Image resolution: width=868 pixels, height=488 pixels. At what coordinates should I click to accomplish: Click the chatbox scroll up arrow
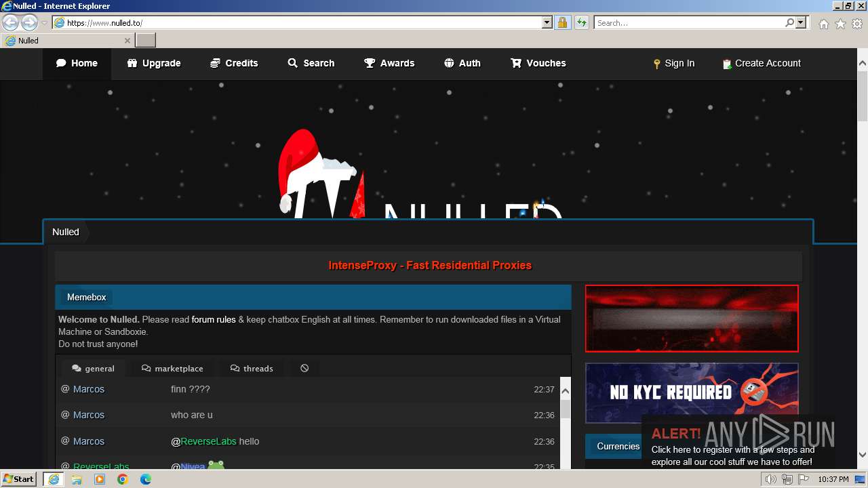pos(565,391)
